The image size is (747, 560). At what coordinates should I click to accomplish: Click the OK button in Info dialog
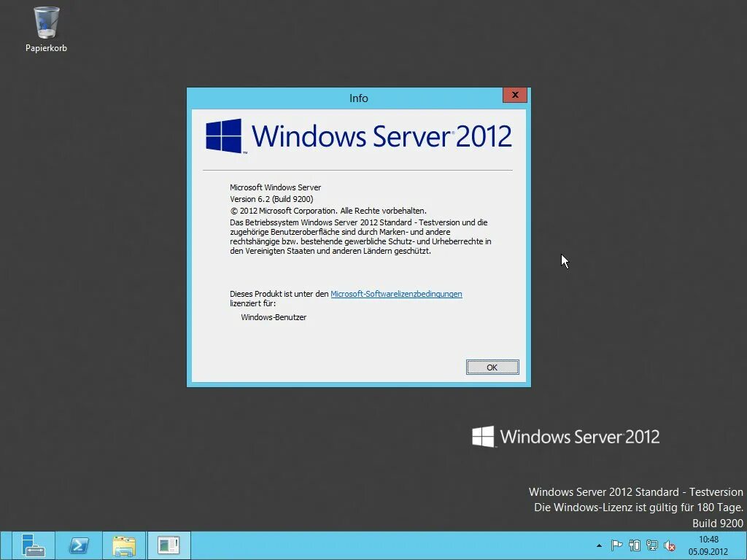492,367
